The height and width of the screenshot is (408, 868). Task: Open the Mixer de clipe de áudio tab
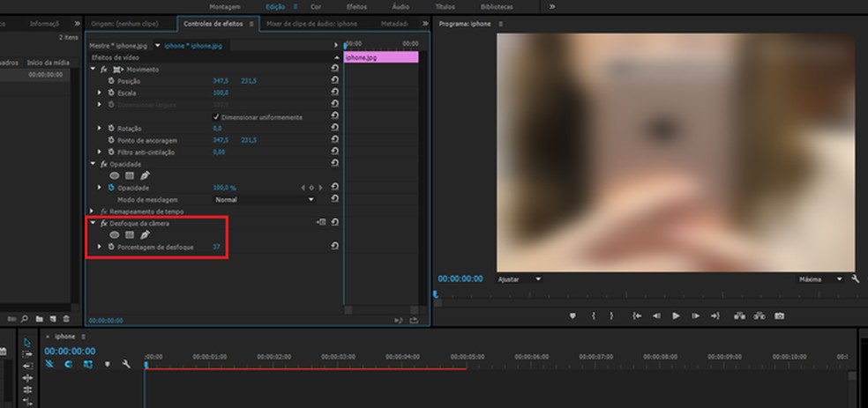pyautogui.click(x=311, y=24)
